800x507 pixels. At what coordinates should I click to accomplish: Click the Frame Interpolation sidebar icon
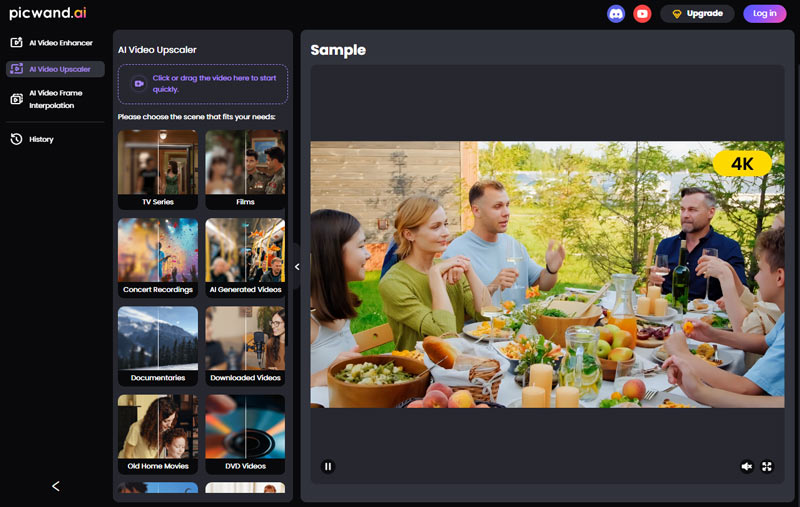[16, 99]
